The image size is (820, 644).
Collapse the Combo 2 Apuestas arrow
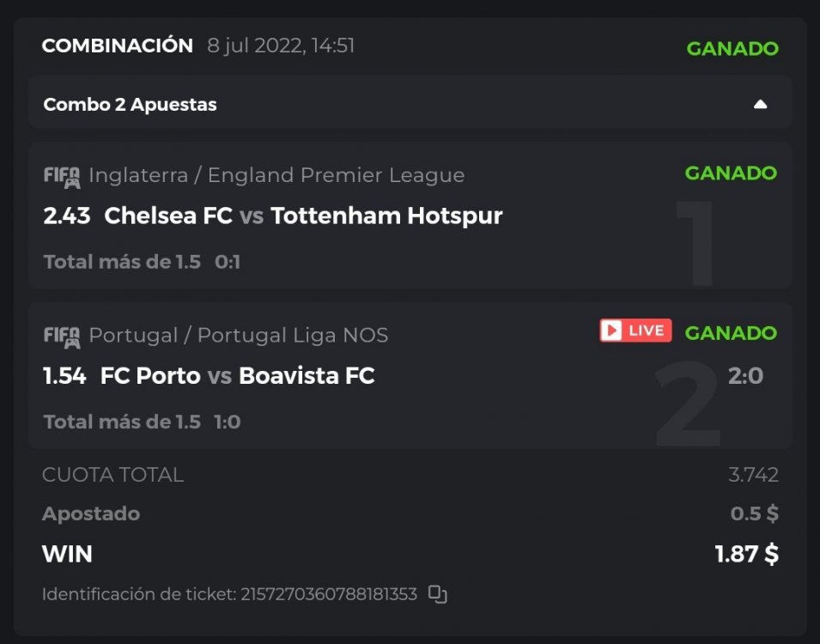[760, 105]
